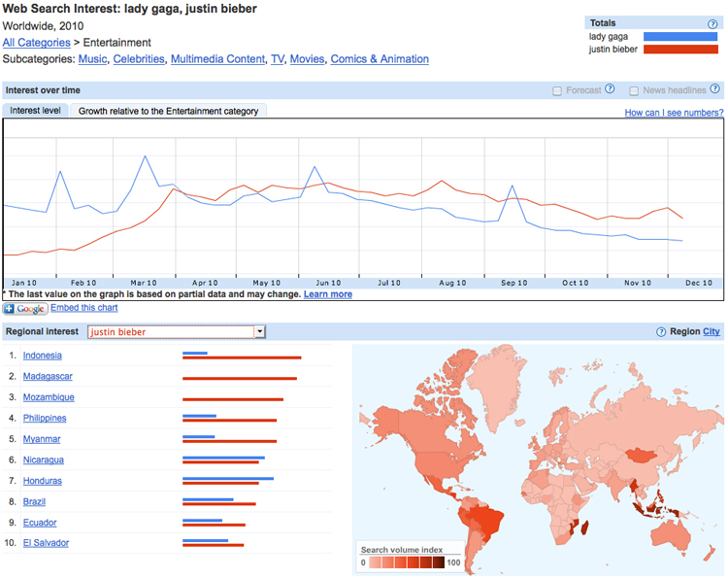This screenshot has width=728, height=578.
Task: Click the help icon left of Region
Action: pos(661,332)
